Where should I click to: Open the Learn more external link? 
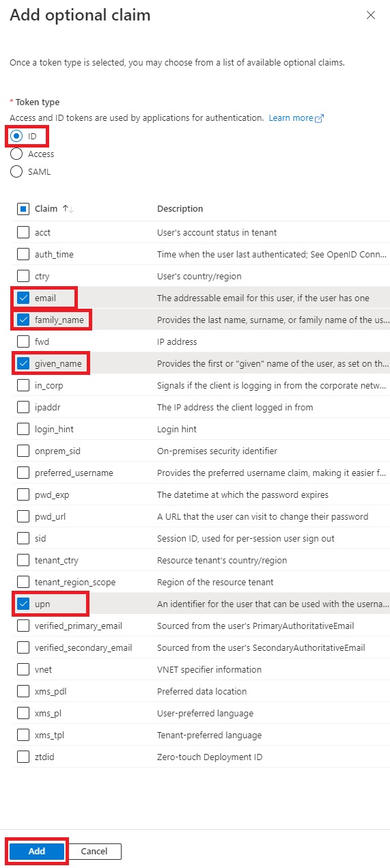pyautogui.click(x=296, y=118)
